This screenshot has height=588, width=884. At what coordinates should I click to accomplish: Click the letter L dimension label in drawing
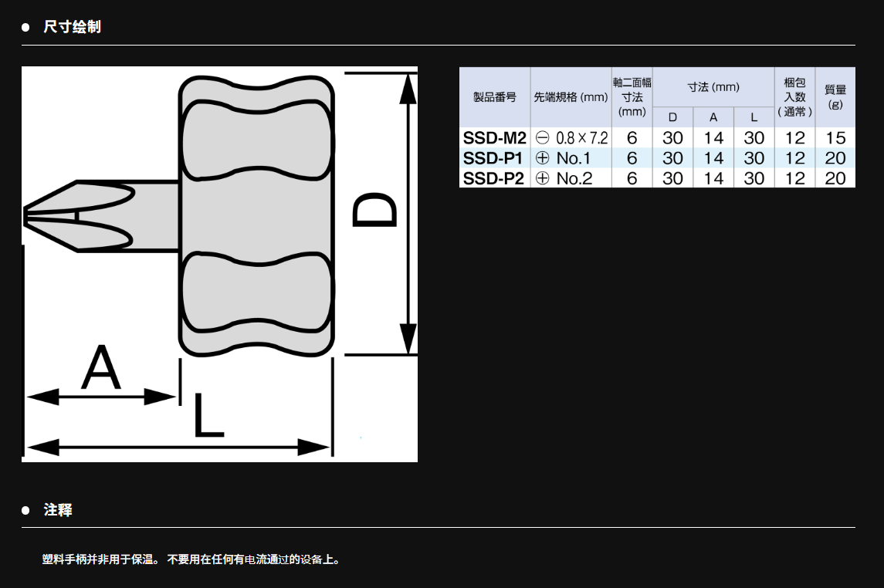tap(207, 417)
